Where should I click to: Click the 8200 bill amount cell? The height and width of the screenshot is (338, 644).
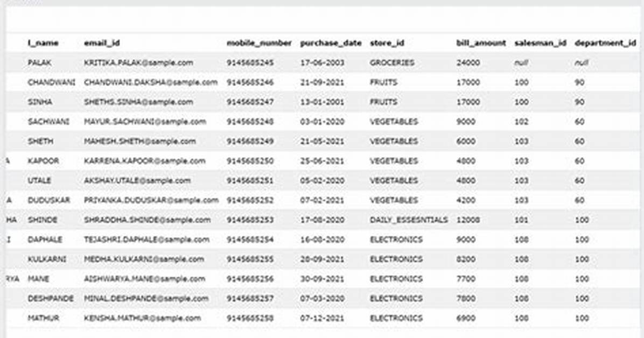click(x=466, y=259)
